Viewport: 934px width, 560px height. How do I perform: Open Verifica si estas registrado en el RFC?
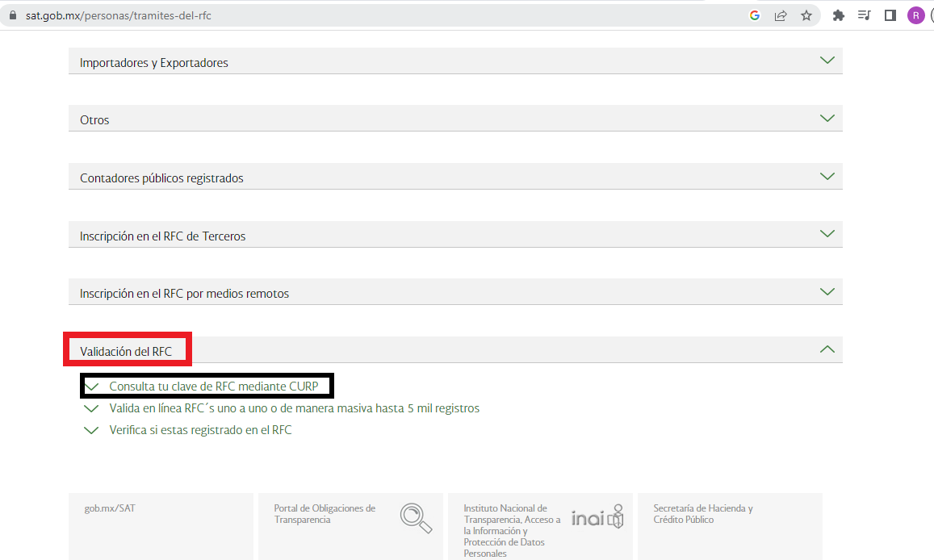coord(200,430)
